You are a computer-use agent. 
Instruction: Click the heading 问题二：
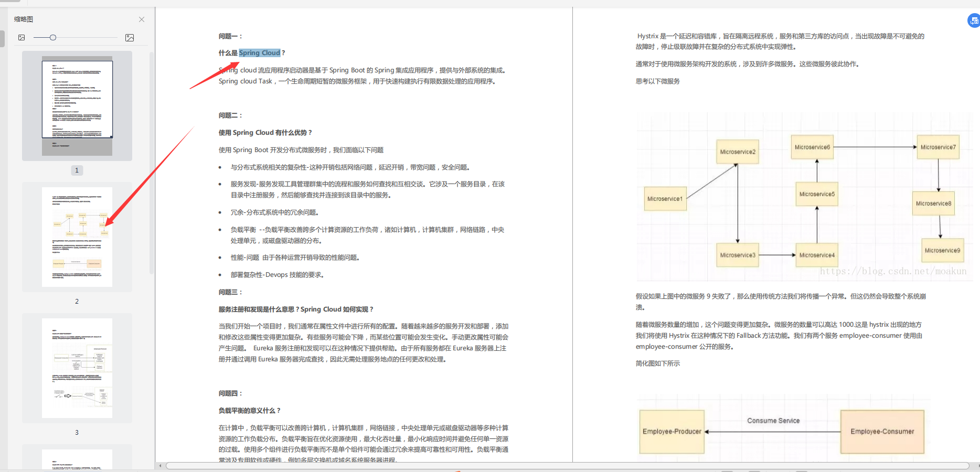pos(231,115)
